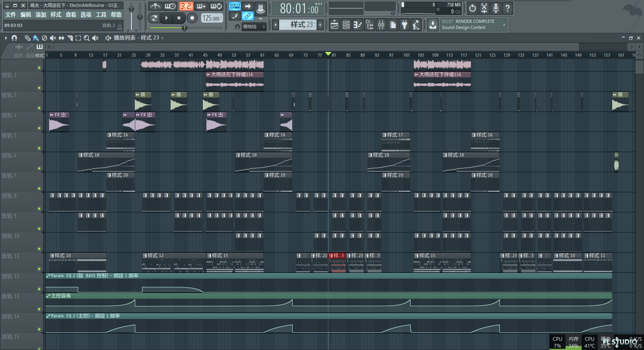The image size is (644, 350).
Task: Select the playlist Draw pencil tool
Action: coord(27,38)
